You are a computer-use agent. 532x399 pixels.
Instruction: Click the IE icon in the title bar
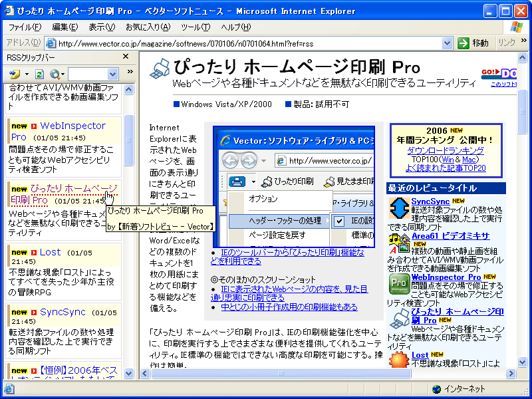click(9, 11)
